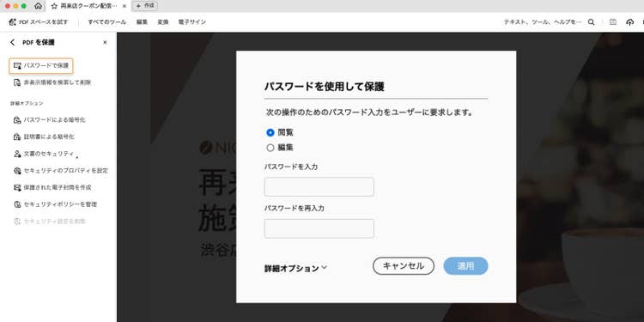
Task: Open the cloud upload share icon
Action: (x=629, y=22)
